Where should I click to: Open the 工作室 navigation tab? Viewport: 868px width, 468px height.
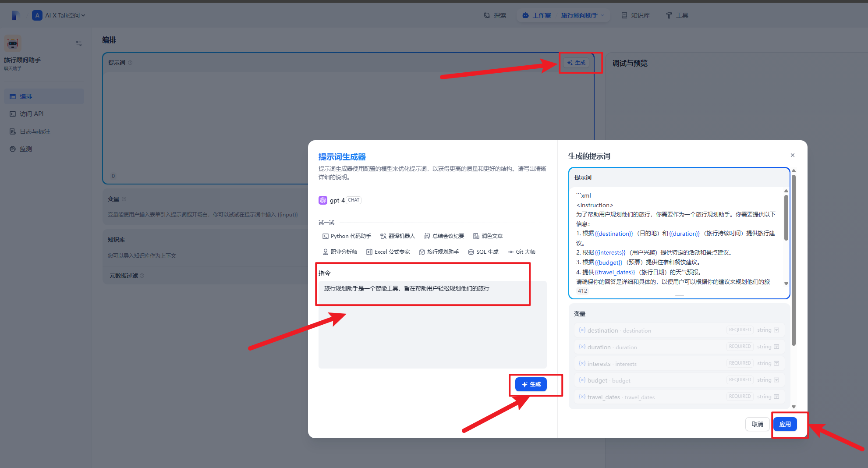(x=537, y=15)
